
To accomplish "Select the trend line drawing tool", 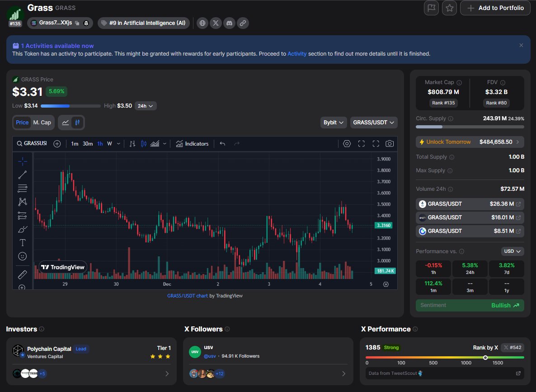I will coord(23,175).
